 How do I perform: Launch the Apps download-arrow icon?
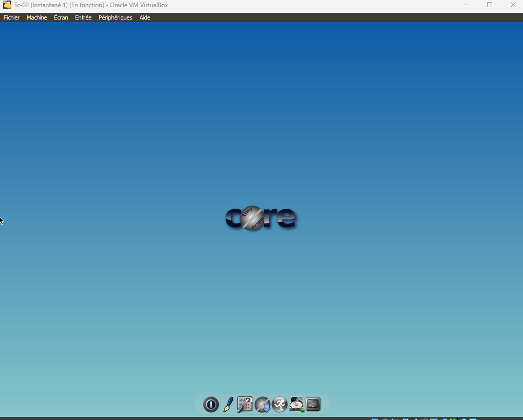263,404
